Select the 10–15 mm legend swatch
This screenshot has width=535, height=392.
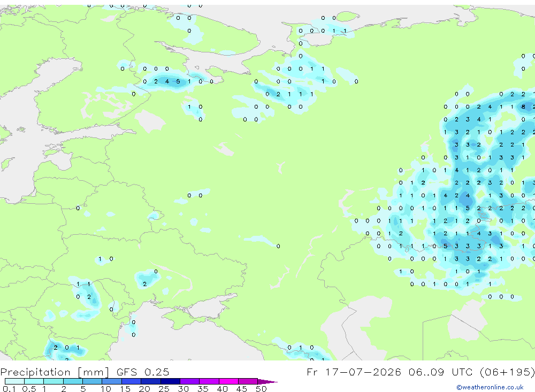tap(112, 381)
